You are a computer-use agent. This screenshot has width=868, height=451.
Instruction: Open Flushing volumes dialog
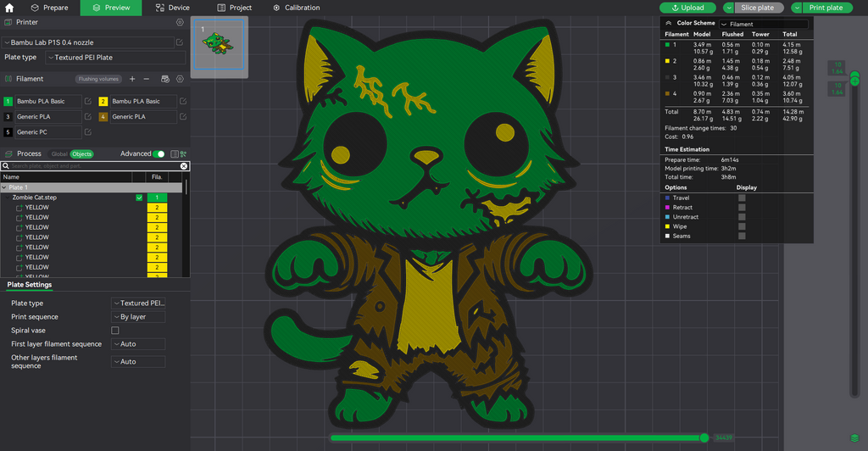point(98,79)
